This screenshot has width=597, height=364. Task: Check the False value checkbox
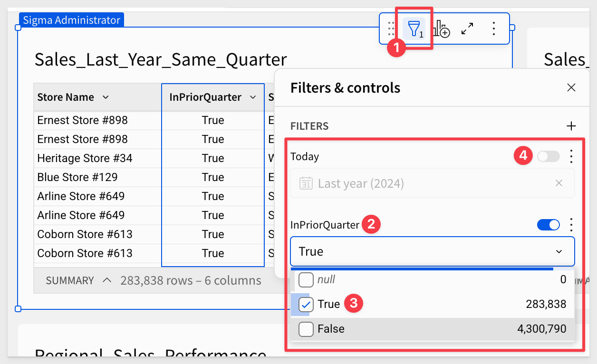[x=306, y=329]
